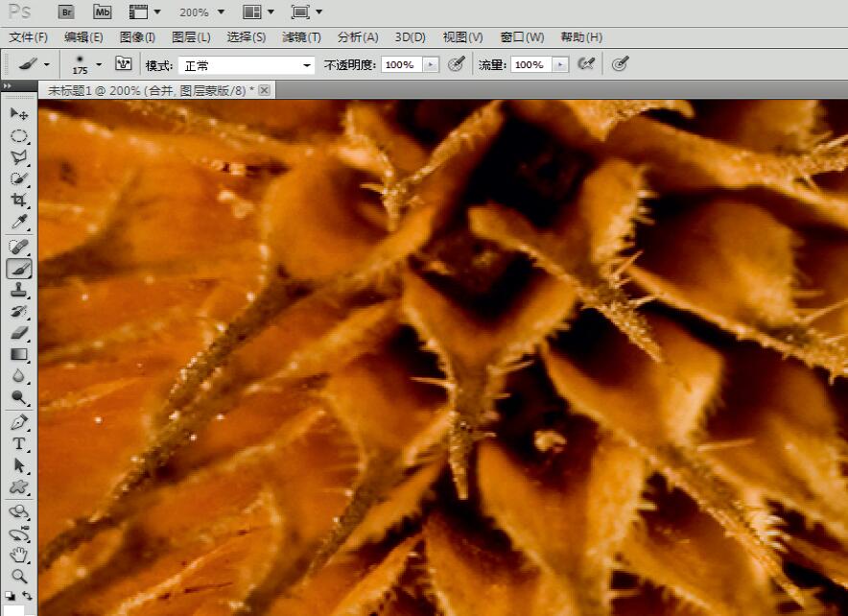Select the Gradient tool
This screenshot has width=848, height=616.
(19, 354)
